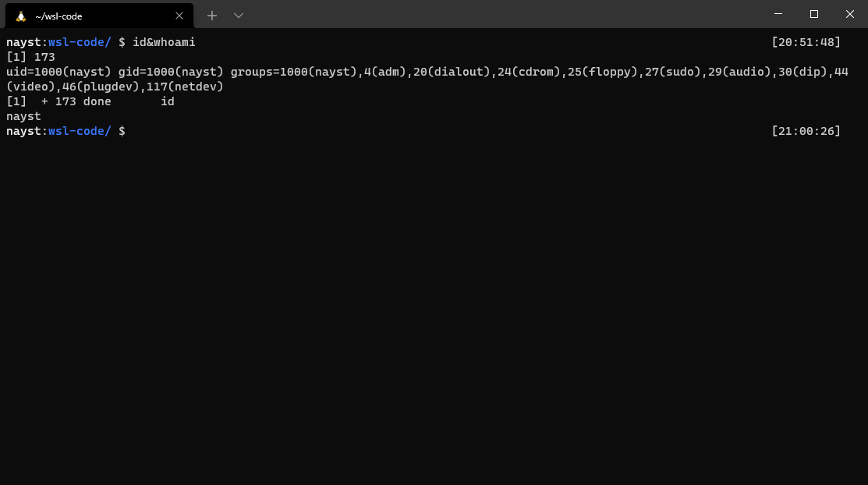Close the terminal window
This screenshot has height=485, width=868.
pos(850,14)
